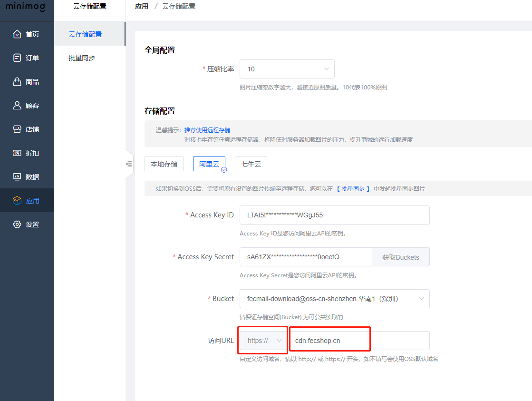Click the 温馨提示 label in the notice
Viewport: 532px width, 401px height.
click(x=168, y=130)
